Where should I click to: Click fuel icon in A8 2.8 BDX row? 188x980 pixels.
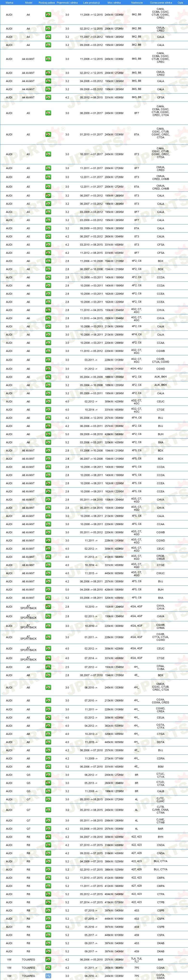[48, 675]
